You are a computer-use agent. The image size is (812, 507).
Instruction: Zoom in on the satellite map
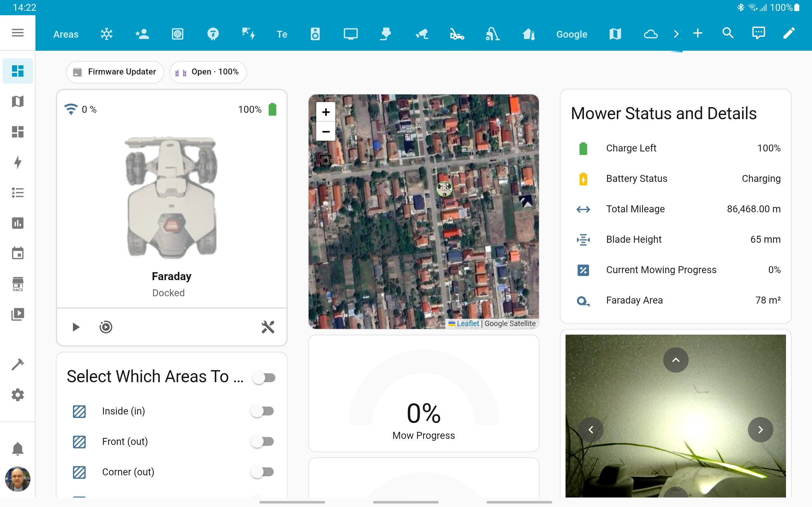(x=325, y=112)
